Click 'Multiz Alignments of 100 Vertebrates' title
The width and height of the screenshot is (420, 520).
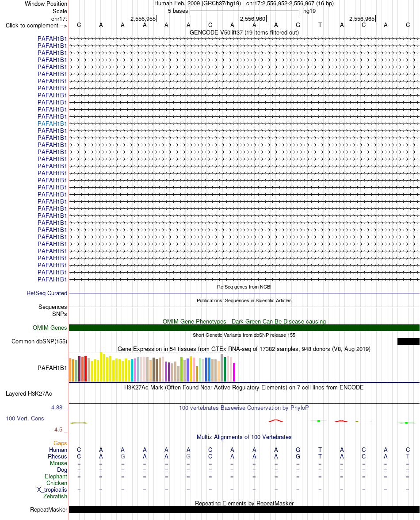244,437
